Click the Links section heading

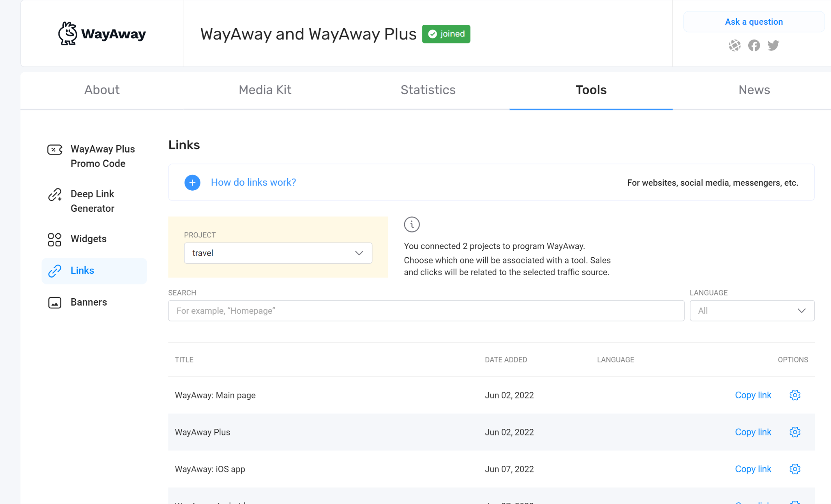point(184,145)
